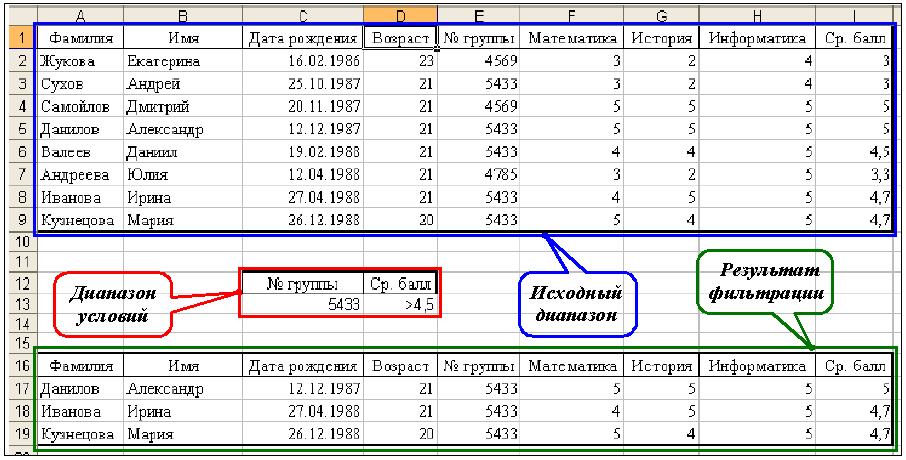
Task: Click the Ср. балл criteria cell in row 12
Action: pos(400,284)
